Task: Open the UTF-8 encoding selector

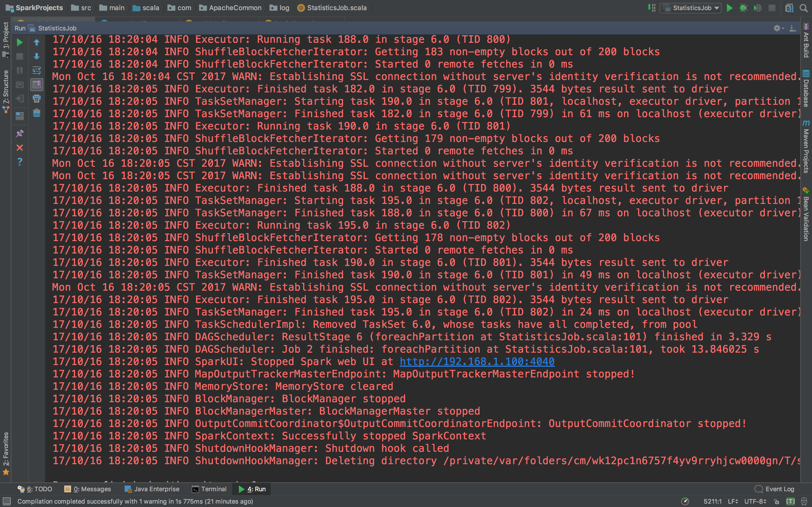Action: pos(755,501)
